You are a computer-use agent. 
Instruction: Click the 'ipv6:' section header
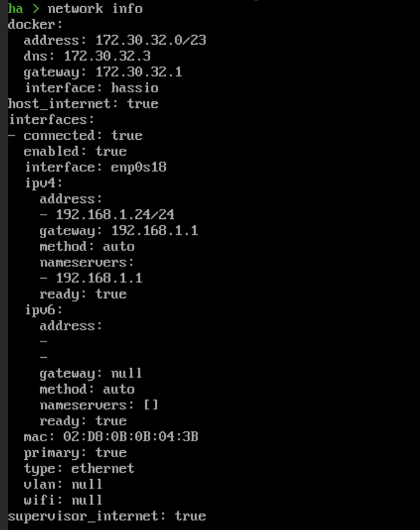pyautogui.click(x=43, y=310)
